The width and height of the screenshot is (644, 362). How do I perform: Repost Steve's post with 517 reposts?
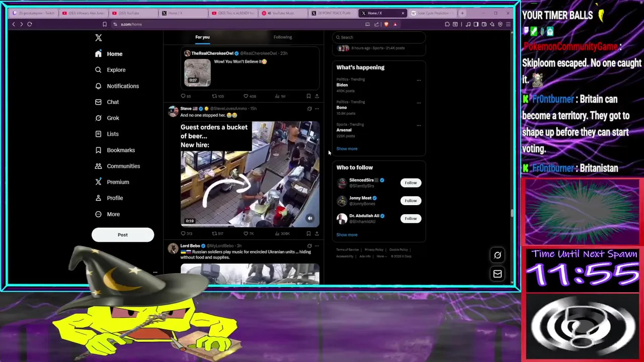pyautogui.click(x=217, y=233)
